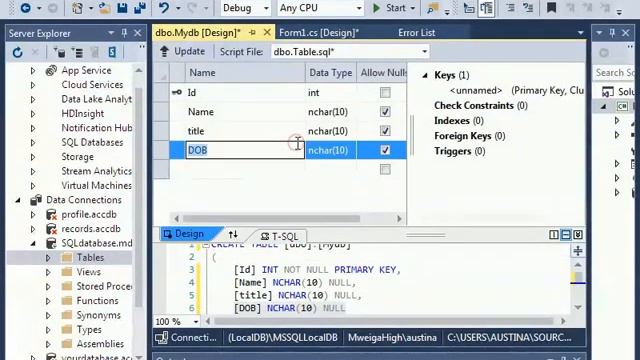Screen dimensions: 640x360
Task: Click the Azure services icon in Server Explorer
Action: [112, 52]
